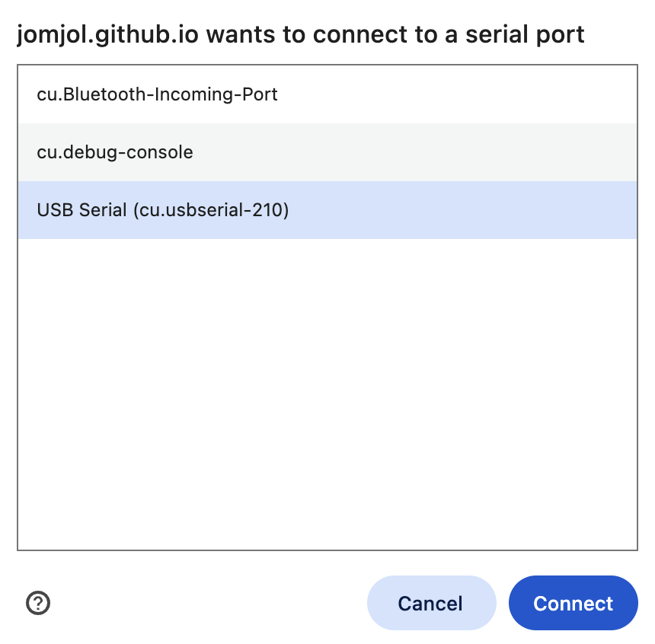
Task: Dismiss the serial port dialog with Cancel
Action: (430, 603)
